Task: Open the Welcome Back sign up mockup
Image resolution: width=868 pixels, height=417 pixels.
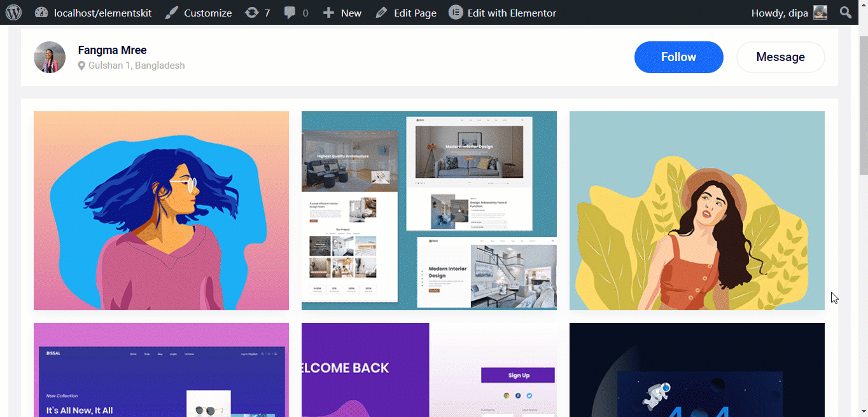Action: coord(429,370)
